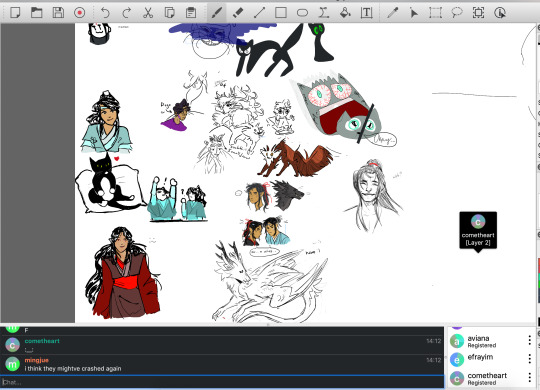Select the Bezier curve tool
This screenshot has height=390, width=540.
323,13
